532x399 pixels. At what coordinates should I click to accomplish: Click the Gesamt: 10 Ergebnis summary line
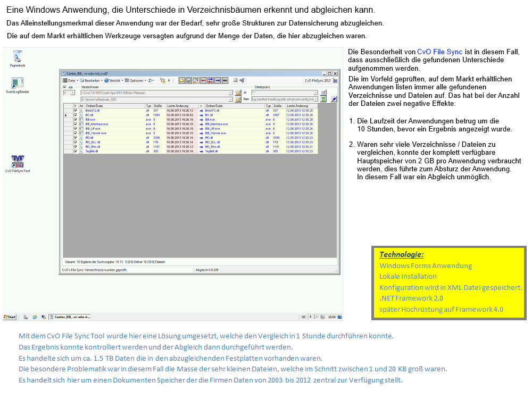point(115,262)
